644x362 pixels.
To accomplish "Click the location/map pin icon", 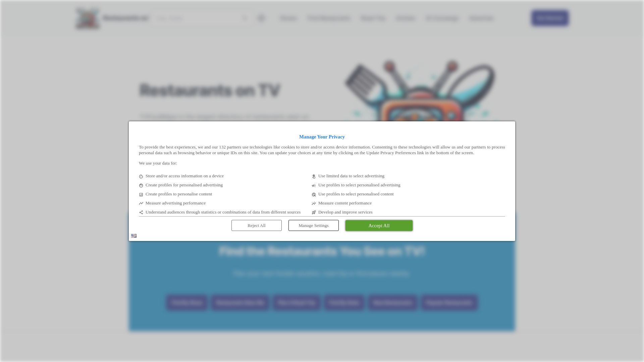I will coord(261,18).
